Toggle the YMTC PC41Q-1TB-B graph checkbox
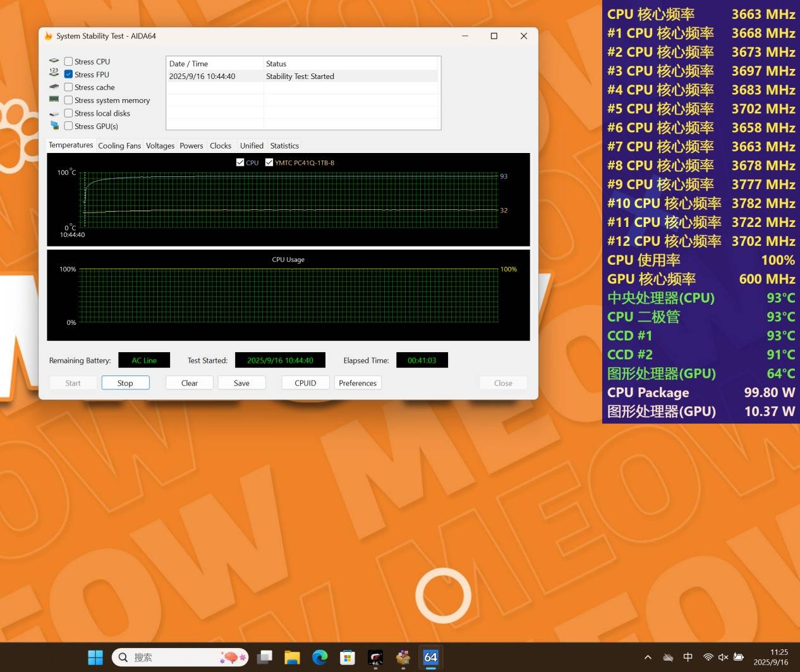 point(269,162)
